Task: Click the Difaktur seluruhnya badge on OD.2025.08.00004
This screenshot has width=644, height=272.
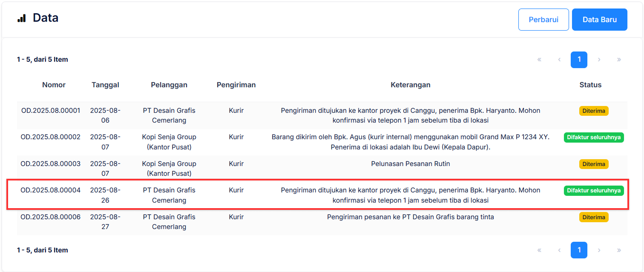Action: 594,190
